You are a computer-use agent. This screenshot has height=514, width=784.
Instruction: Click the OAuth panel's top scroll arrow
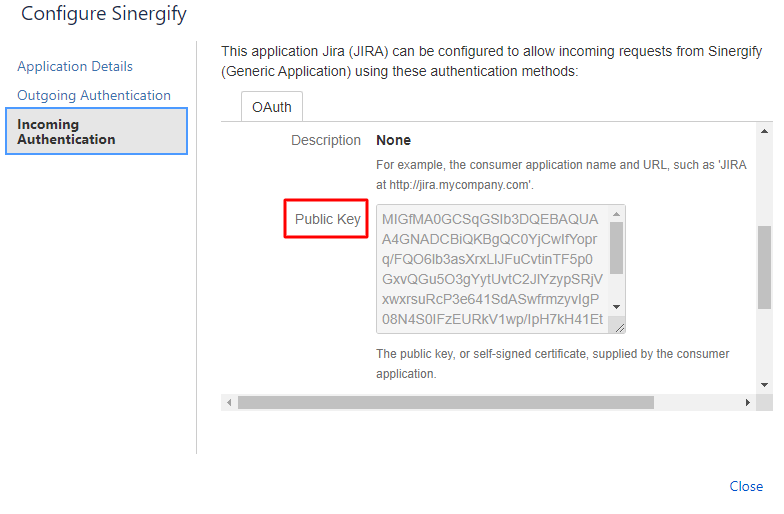click(x=764, y=132)
